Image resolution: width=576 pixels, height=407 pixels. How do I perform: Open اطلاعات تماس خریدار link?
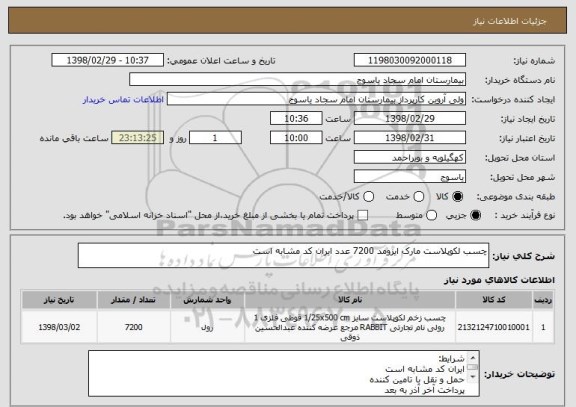point(123,100)
